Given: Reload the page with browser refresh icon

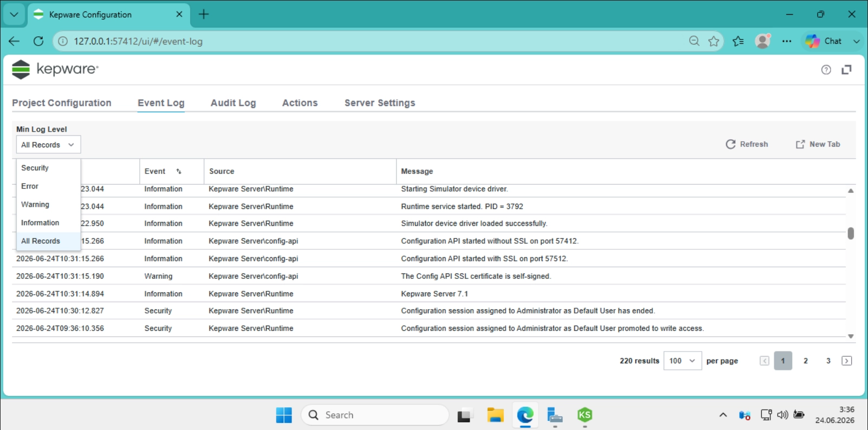Looking at the screenshot, I should (38, 41).
